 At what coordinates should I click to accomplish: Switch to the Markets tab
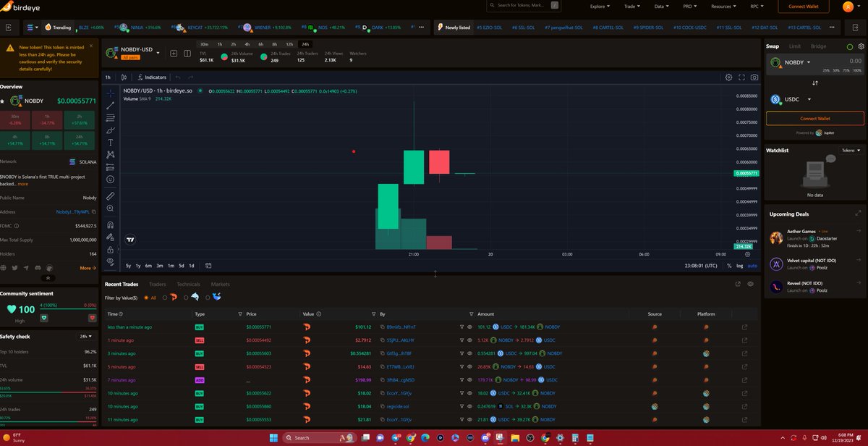(x=220, y=285)
